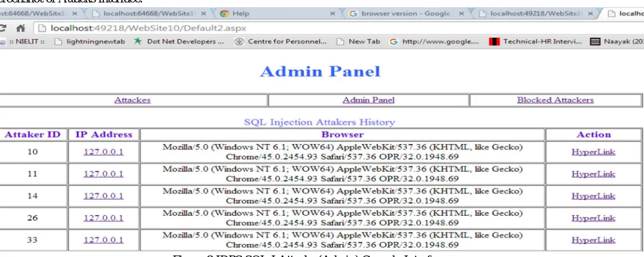
Task: Click HyperLink action for attacker 10
Action: (593, 152)
